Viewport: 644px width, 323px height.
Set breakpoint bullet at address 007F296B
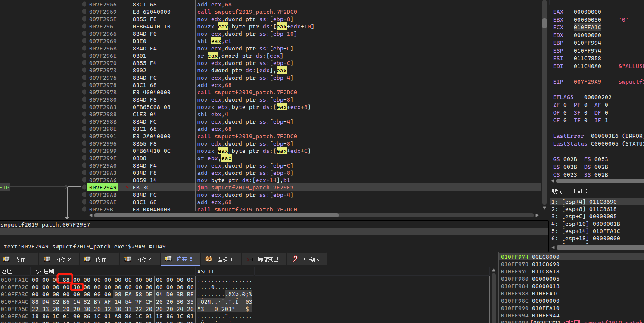coord(84,49)
